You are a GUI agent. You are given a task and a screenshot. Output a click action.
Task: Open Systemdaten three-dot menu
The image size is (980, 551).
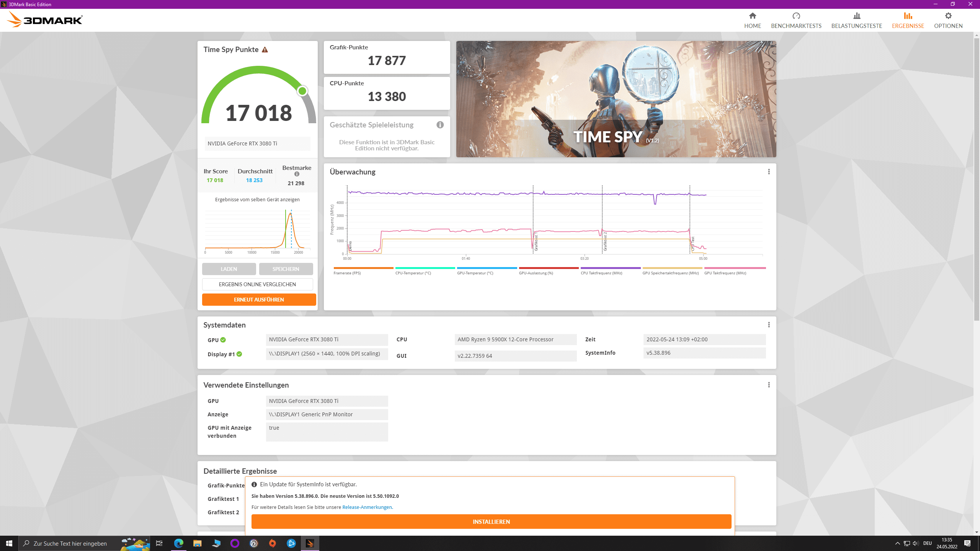769,325
